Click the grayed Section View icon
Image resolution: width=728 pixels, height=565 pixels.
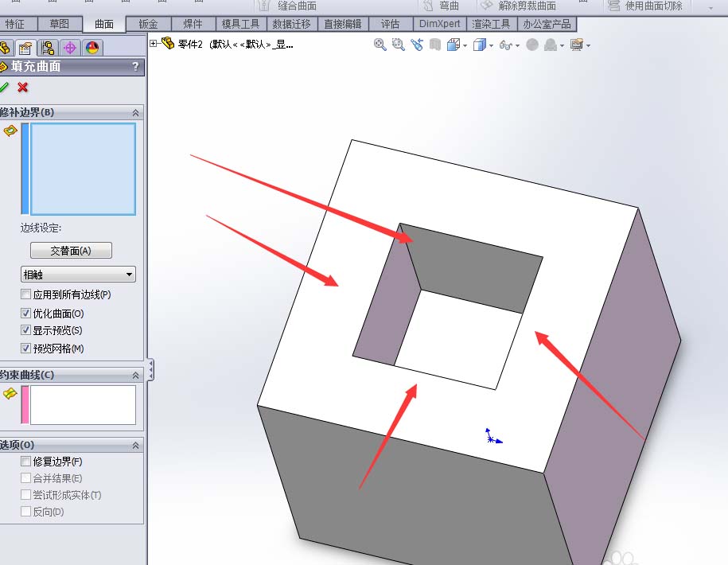[435, 45]
